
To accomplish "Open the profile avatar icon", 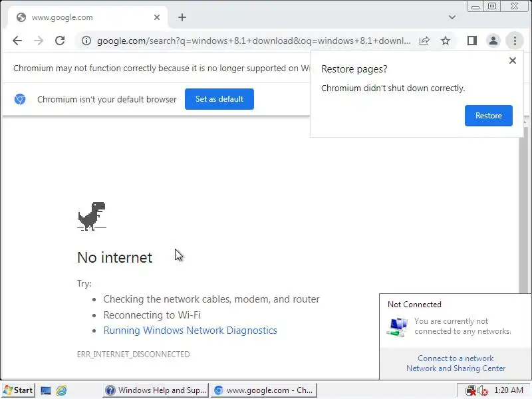I will pos(493,41).
